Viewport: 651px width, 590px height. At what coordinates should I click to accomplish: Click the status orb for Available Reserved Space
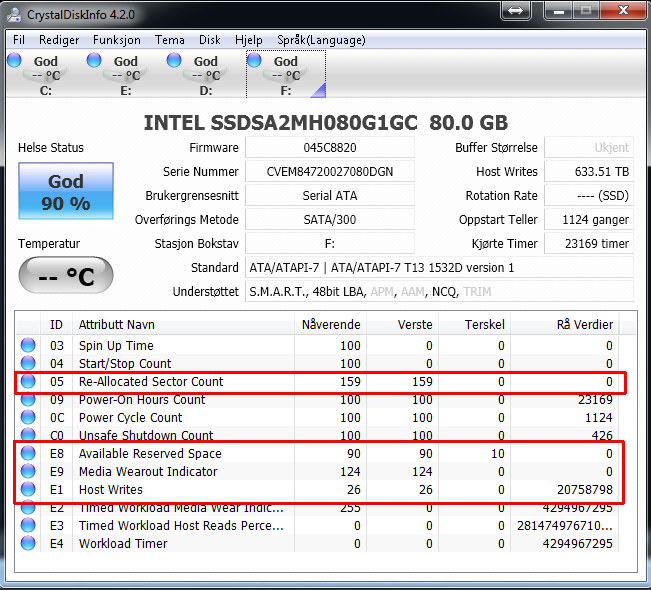[x=28, y=453]
